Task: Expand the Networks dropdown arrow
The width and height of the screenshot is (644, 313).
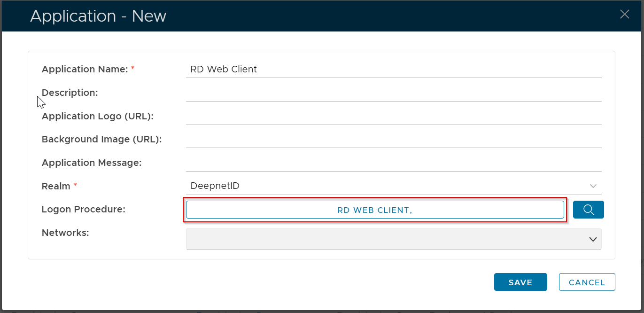Action: [x=593, y=239]
